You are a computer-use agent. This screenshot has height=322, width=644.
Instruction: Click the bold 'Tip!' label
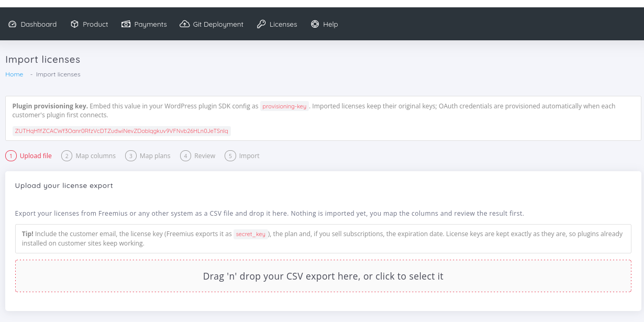point(28,234)
